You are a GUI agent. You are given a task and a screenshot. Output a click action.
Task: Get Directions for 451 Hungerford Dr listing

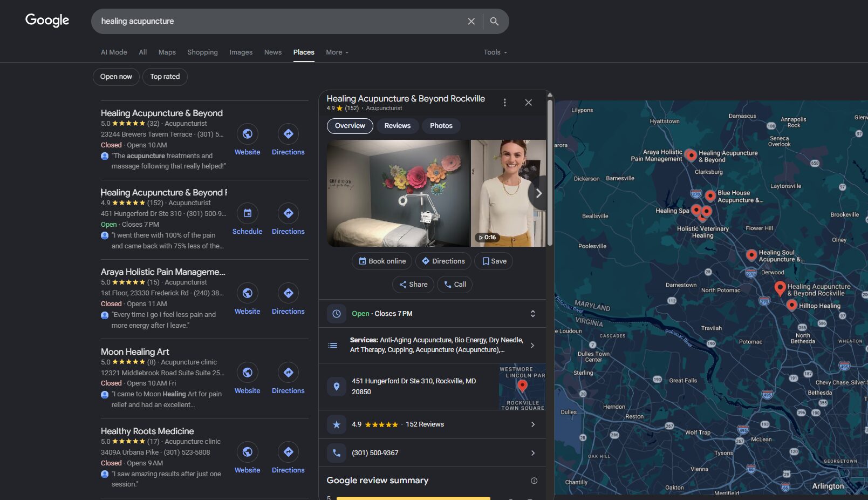tap(288, 213)
